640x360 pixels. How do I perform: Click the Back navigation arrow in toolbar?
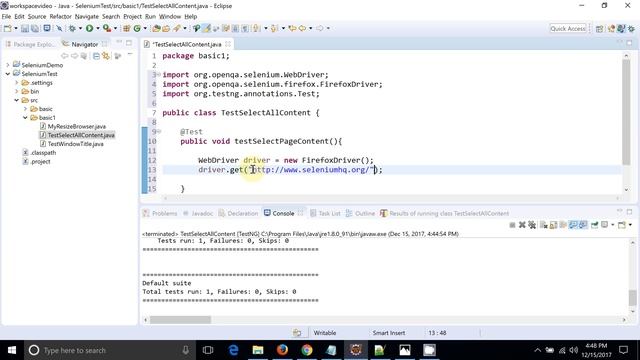pyautogui.click(x=302, y=28)
